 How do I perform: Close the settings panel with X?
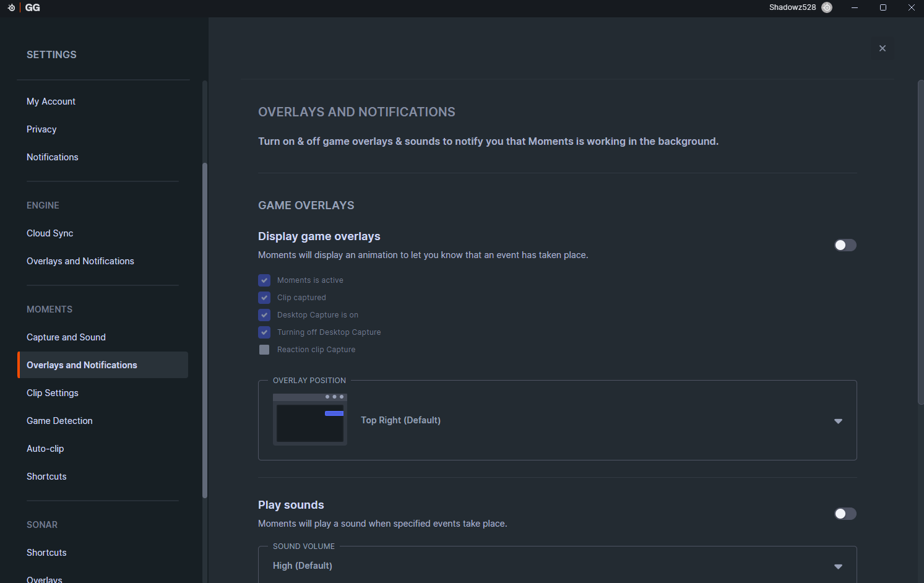(x=883, y=48)
